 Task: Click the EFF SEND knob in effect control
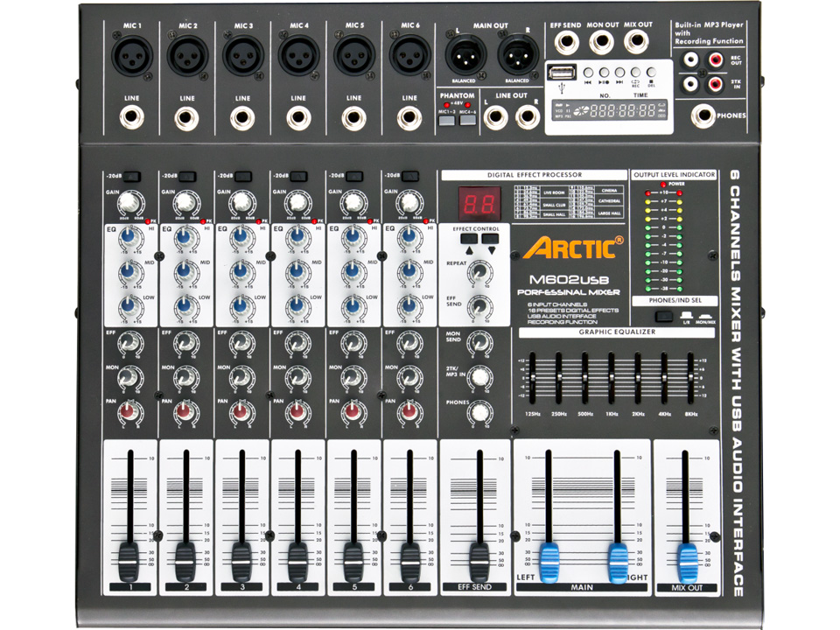(x=479, y=307)
